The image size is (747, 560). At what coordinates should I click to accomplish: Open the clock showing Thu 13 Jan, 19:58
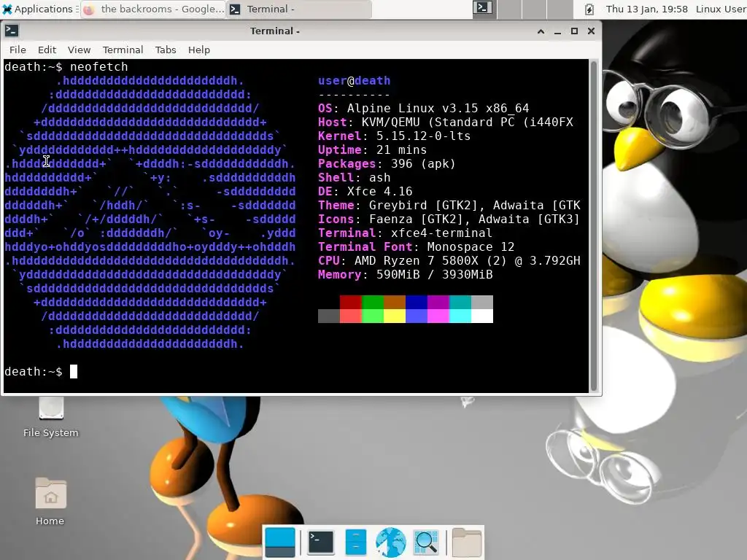[x=646, y=9]
